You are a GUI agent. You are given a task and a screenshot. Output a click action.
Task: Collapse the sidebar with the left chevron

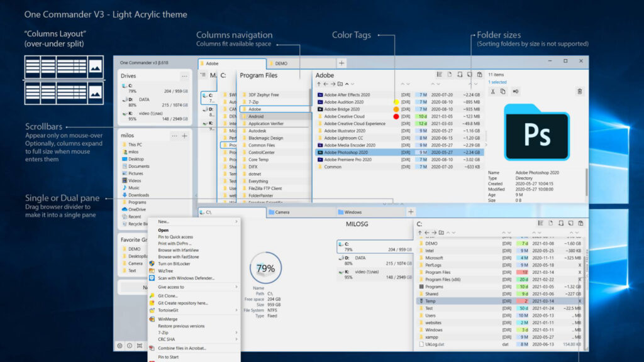196,195
